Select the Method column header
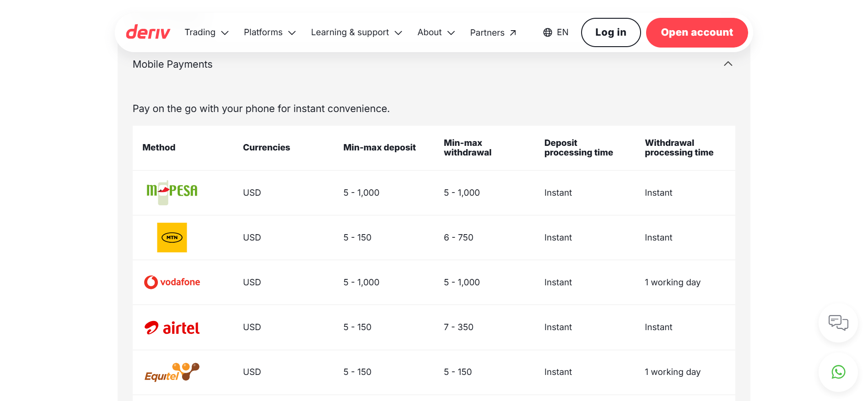Viewport: 868px width, 401px height. pos(159,148)
